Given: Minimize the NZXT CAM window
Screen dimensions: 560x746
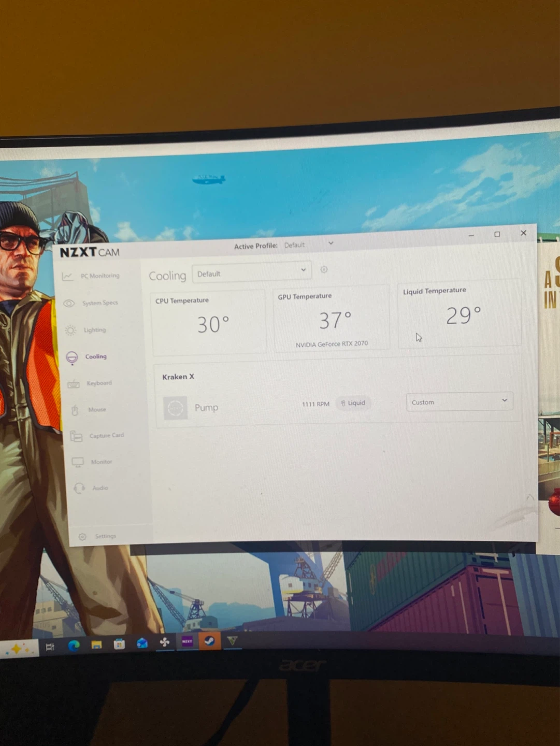Looking at the screenshot, I should (471, 235).
